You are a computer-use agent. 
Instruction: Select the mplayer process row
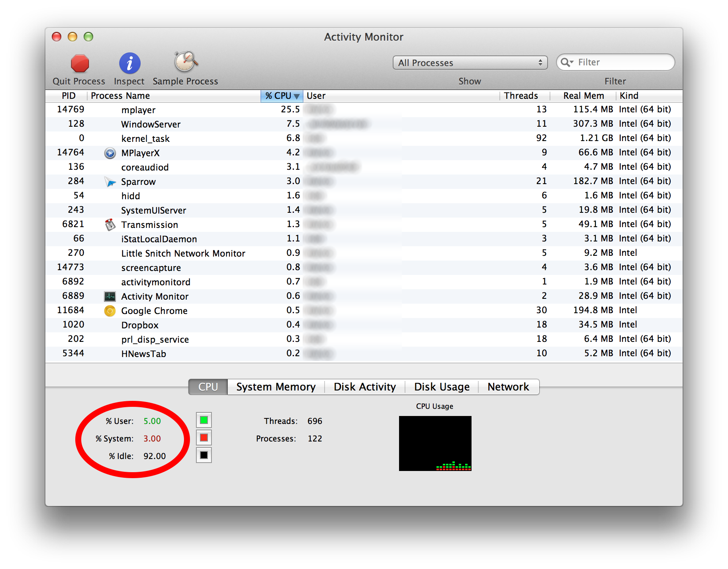click(364, 110)
